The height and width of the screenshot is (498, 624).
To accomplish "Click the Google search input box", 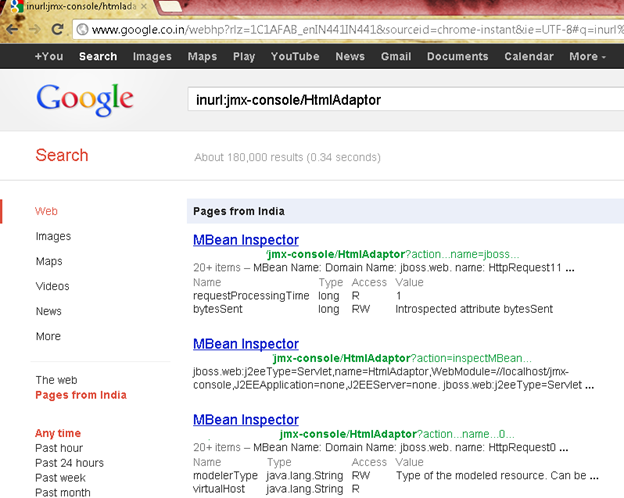I will coord(400,100).
